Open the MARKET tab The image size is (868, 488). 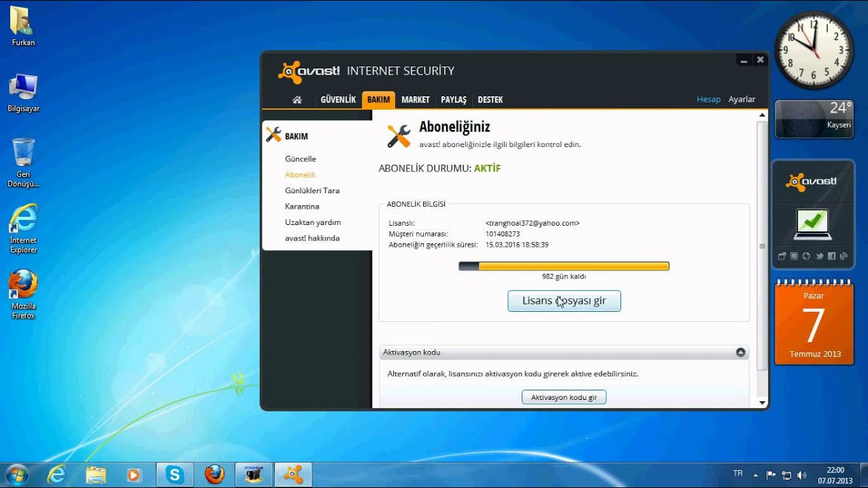click(x=416, y=100)
